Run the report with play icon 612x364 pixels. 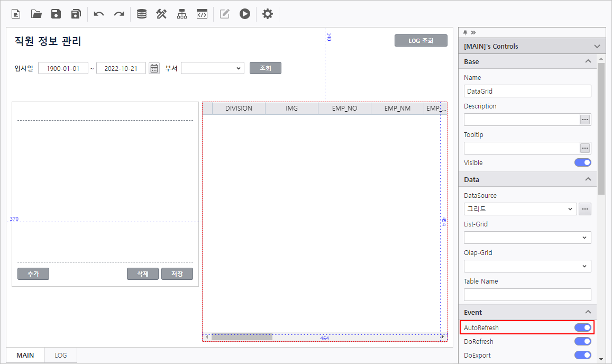tap(244, 14)
